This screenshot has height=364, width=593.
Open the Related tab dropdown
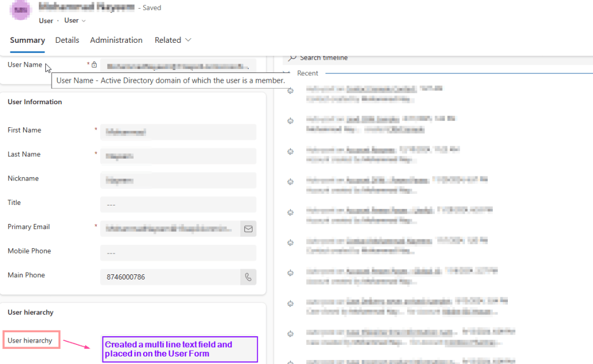tap(173, 40)
